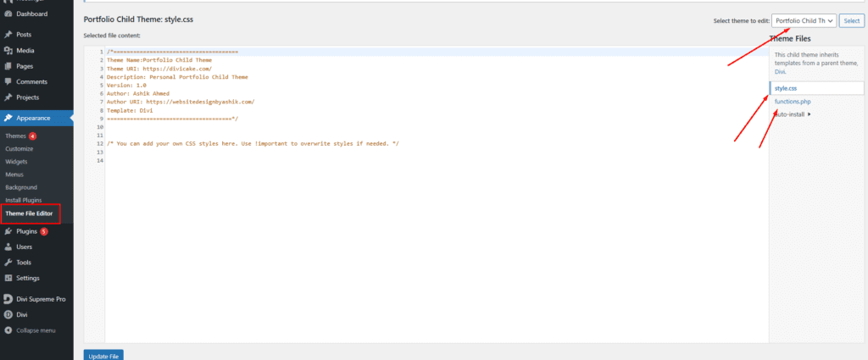Click the Select button beside theme dropdown
868x360 pixels.
(x=851, y=20)
